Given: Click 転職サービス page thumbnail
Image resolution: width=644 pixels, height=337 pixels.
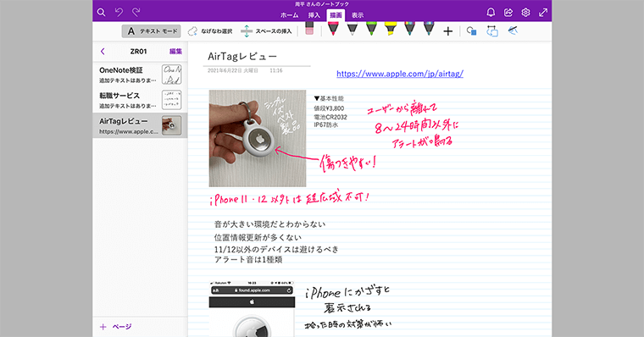Looking at the screenshot, I should [172, 100].
